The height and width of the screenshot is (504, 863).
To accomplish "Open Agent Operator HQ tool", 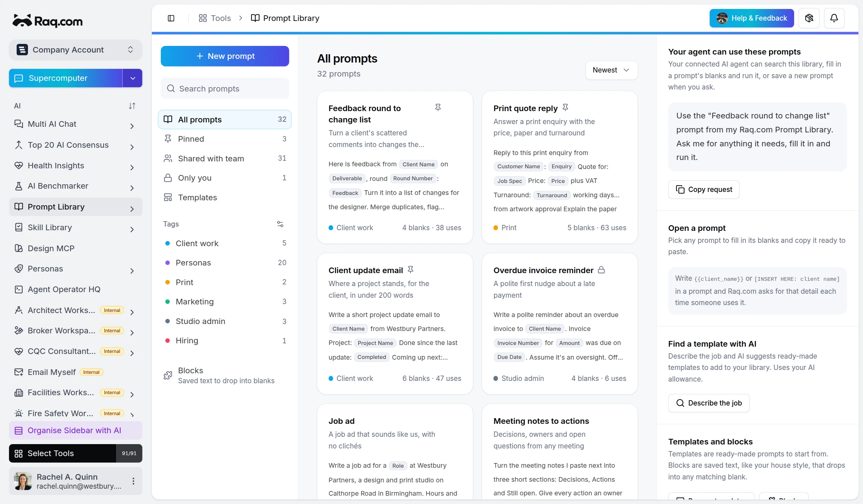I will pos(75,289).
